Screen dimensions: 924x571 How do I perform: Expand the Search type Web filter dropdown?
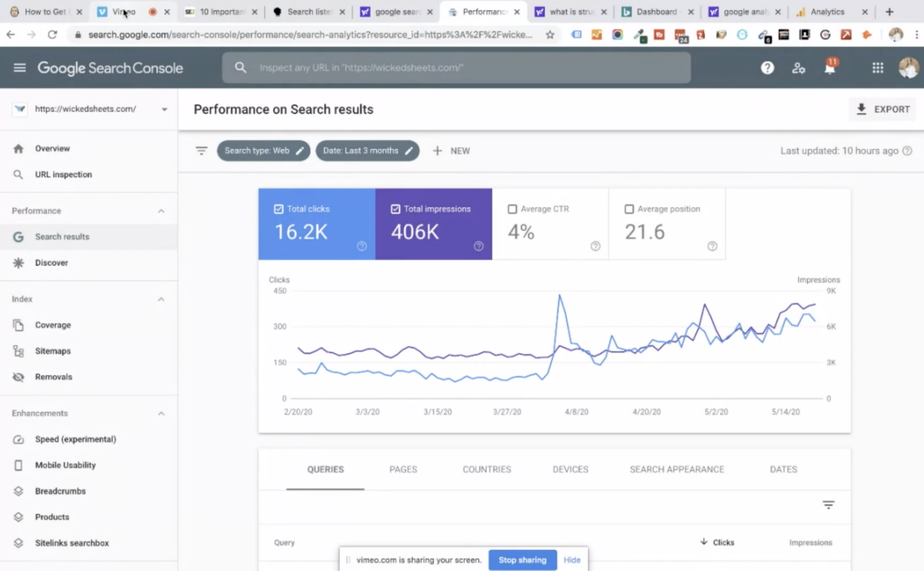pos(263,150)
